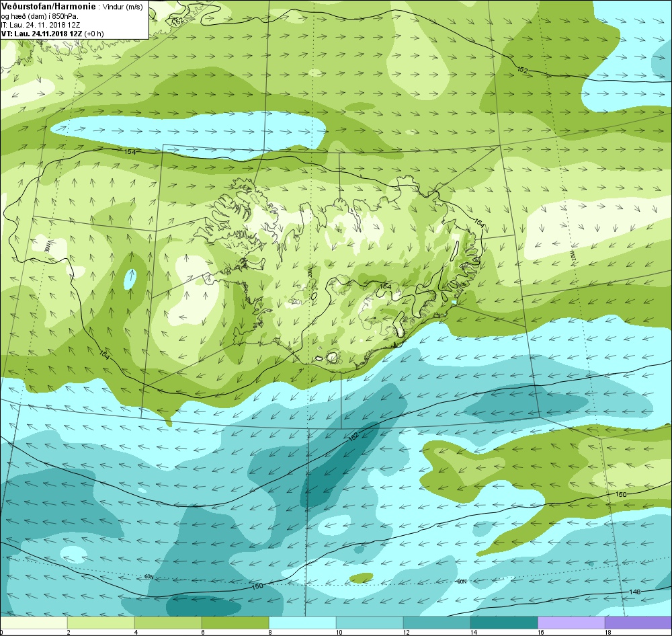Screen dimensions: 672x636
Task: Click the legend tick label '8'
Action: [x=270, y=633]
